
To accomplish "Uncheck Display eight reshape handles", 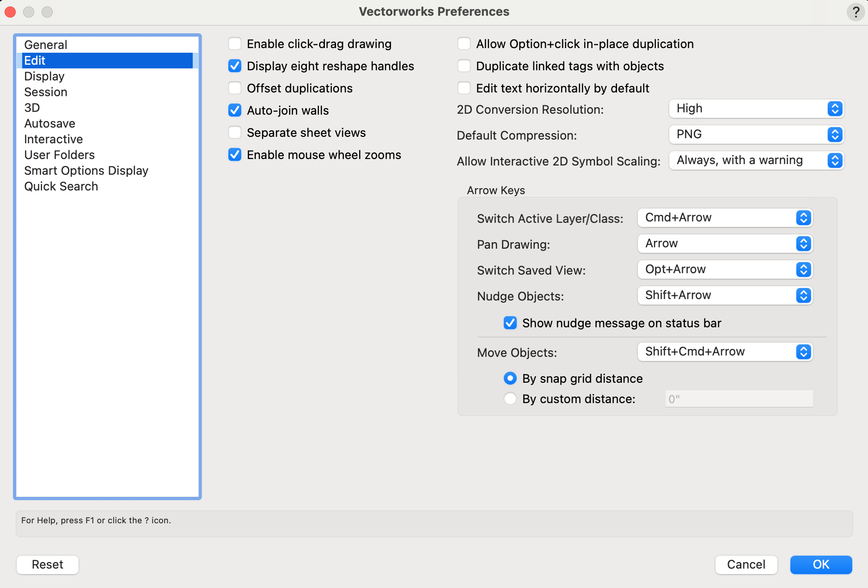I will click(235, 66).
